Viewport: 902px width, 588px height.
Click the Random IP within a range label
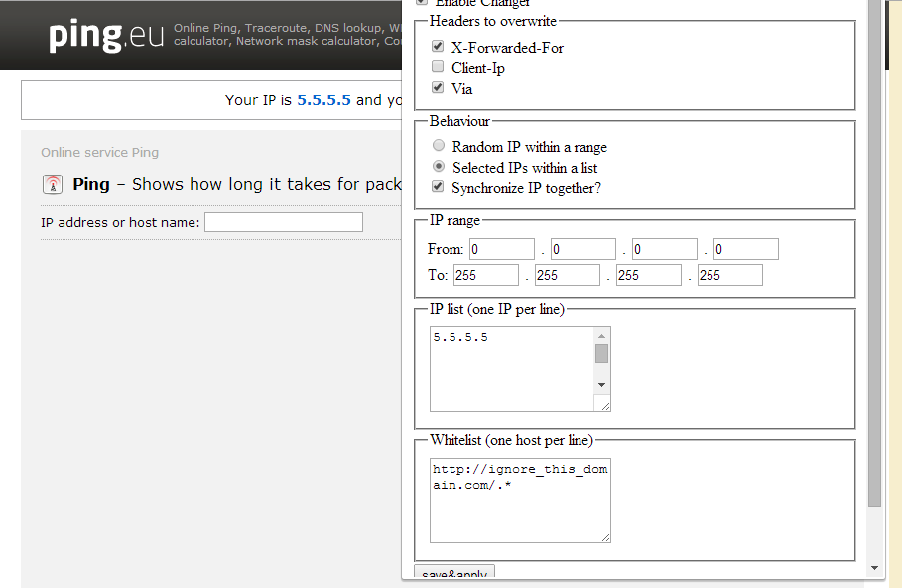tap(529, 147)
